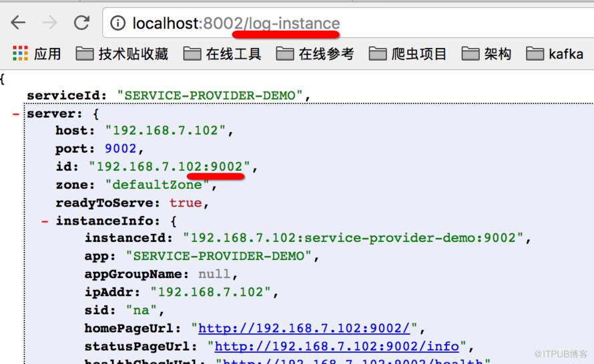Select the id value "192.168.7.102:9002"
This screenshot has width=594, height=364.
pyautogui.click(x=170, y=167)
